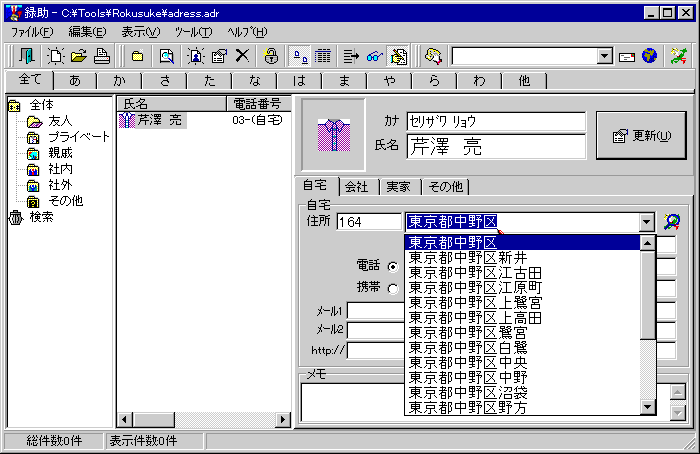Choose 東京都中野区新井 from the address list

click(522, 258)
